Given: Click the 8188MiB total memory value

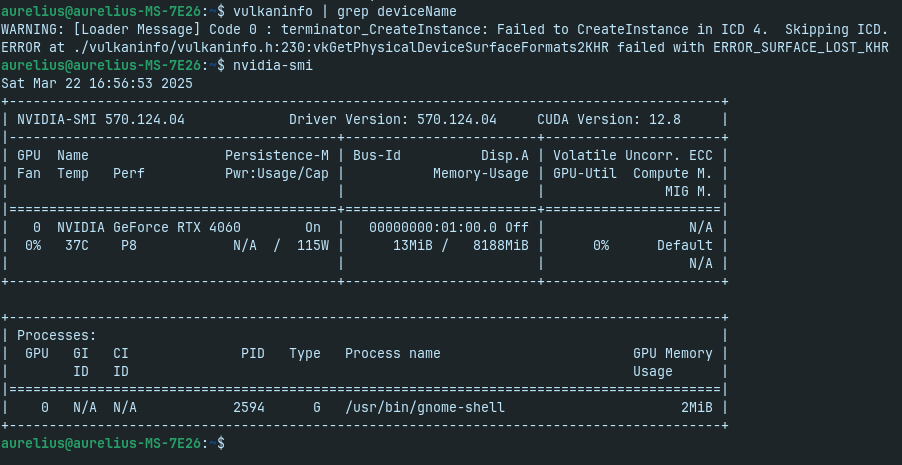Looking at the screenshot, I should tap(500, 246).
